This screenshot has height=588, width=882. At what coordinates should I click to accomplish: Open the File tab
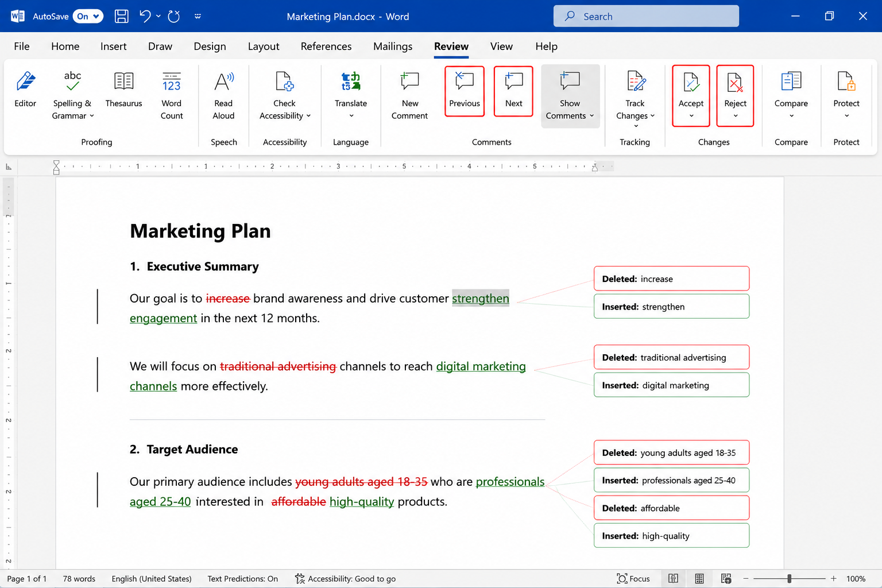(22, 47)
